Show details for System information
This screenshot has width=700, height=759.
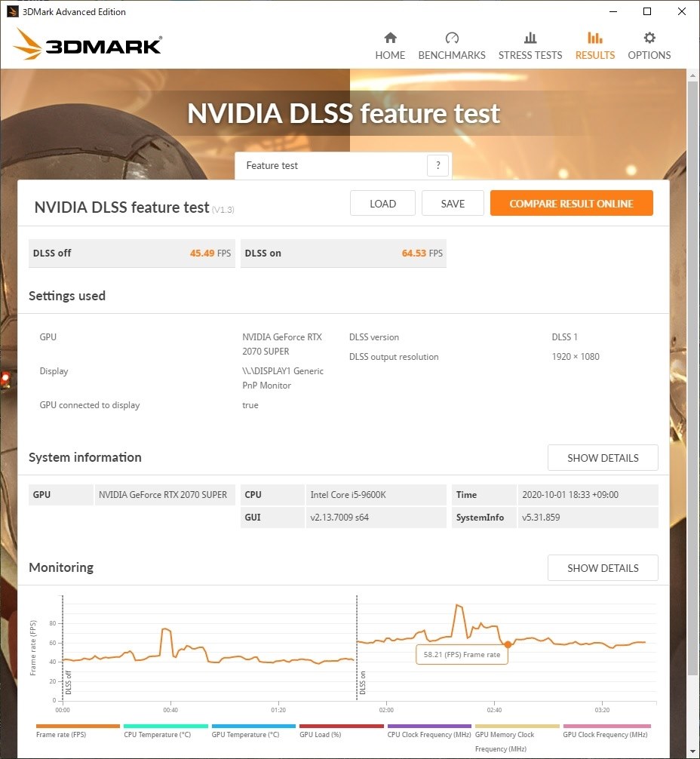[603, 457]
